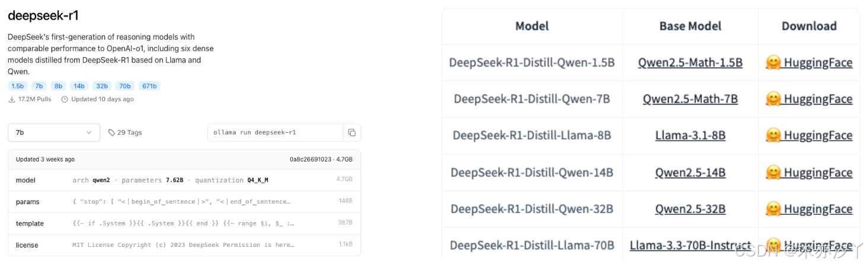Image resolution: width=868 pixels, height=266 pixels.
Task: Open the Llama-3.3-70B-Instruct base model link
Action: 690,245
